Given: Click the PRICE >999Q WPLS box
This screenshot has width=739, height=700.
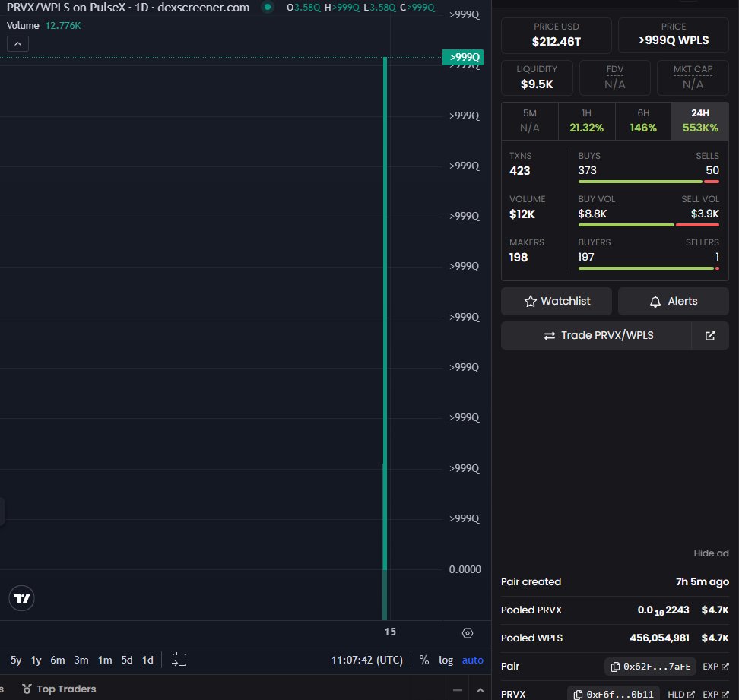Looking at the screenshot, I should pyautogui.click(x=673, y=35).
